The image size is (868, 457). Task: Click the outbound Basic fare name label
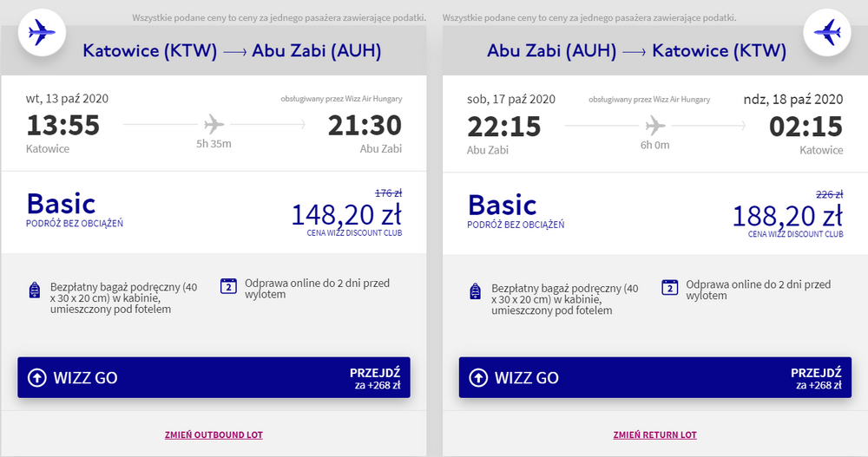tap(62, 204)
